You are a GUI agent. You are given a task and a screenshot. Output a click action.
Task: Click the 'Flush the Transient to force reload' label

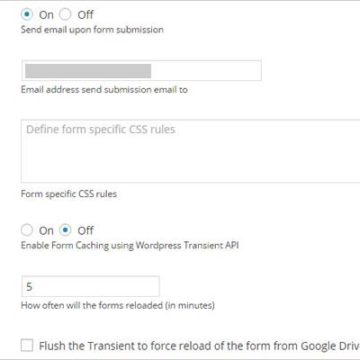[199, 346]
